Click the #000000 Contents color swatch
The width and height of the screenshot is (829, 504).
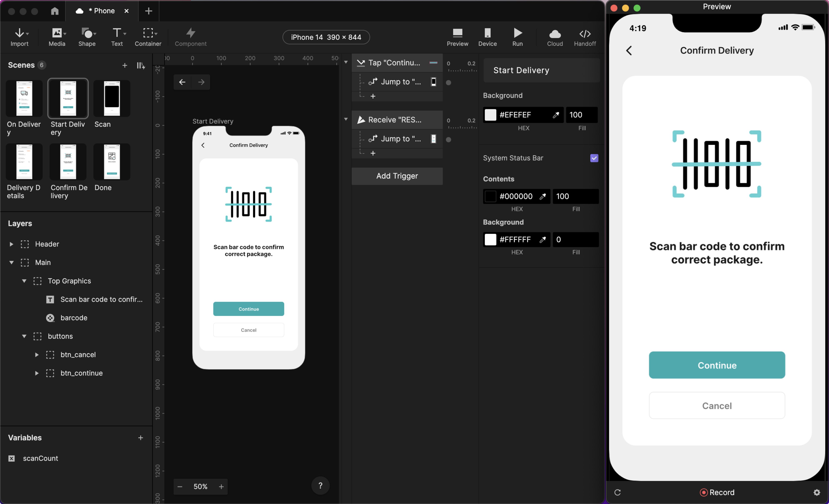[490, 196]
